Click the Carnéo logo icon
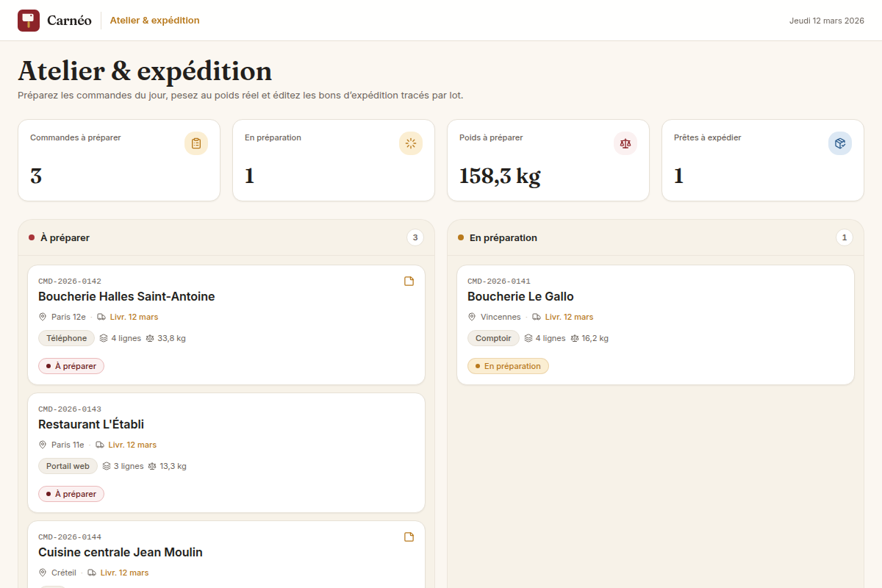This screenshot has height=588, width=882. pyautogui.click(x=29, y=21)
